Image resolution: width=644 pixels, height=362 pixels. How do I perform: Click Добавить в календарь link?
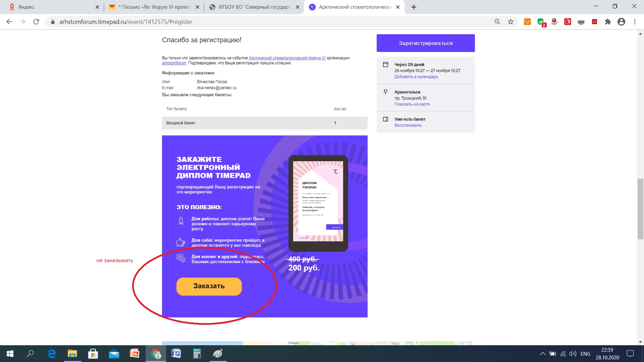coord(416,77)
